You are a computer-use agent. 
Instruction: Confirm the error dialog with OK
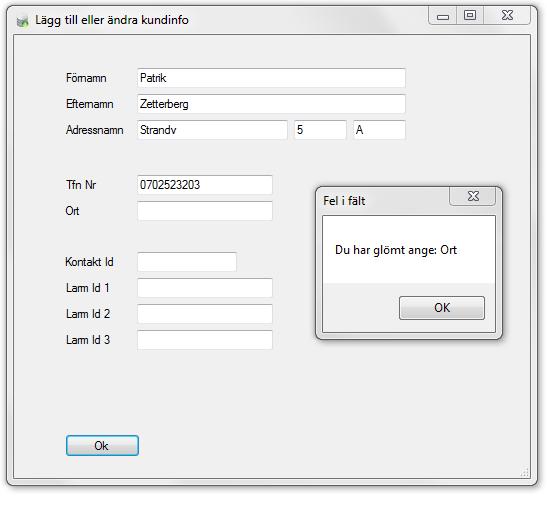[442, 308]
